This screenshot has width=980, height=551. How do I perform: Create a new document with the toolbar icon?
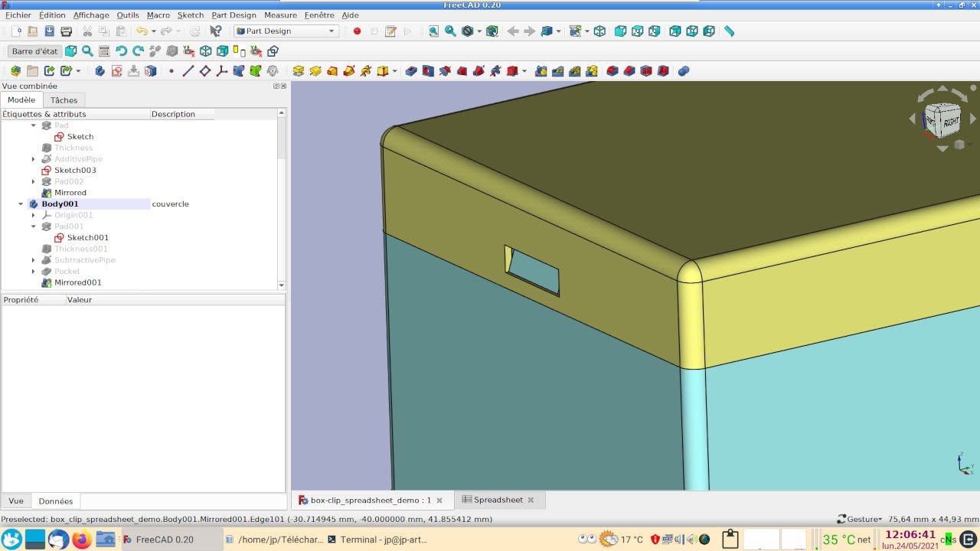[x=16, y=31]
